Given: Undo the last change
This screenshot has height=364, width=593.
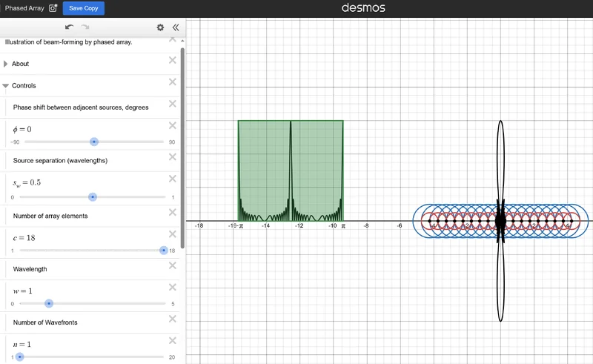Looking at the screenshot, I should 69,27.
